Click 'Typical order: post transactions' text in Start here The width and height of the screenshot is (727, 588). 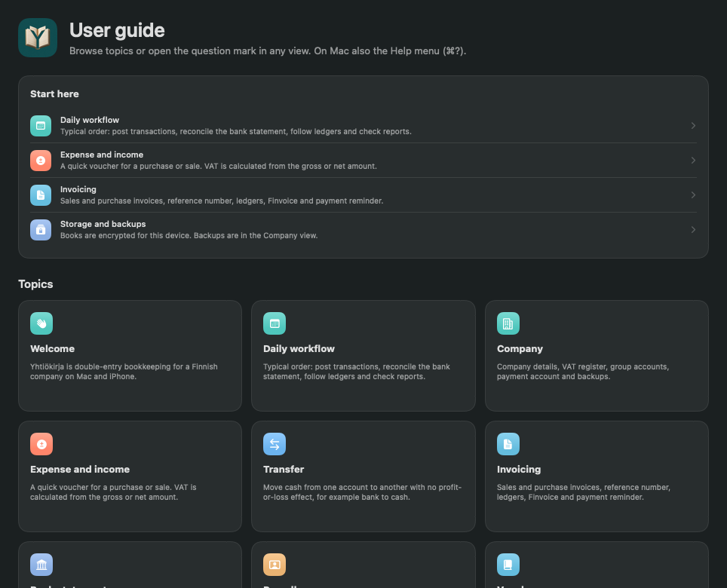click(235, 132)
